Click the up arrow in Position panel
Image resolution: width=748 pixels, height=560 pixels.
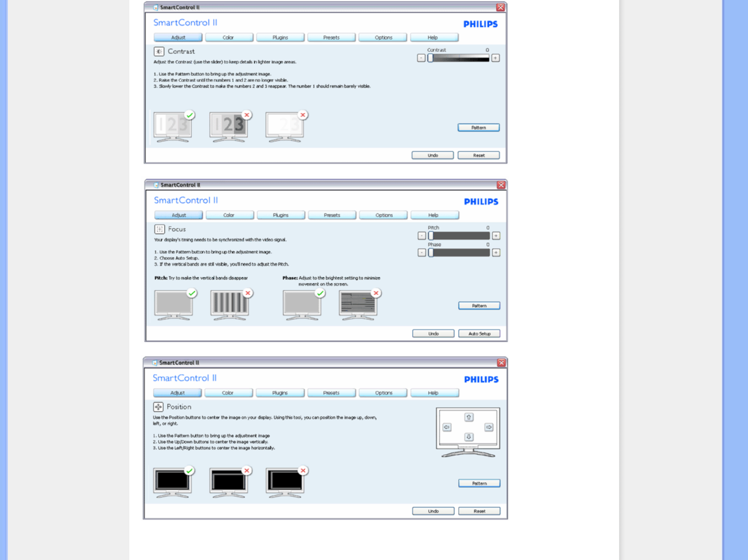[469, 417]
